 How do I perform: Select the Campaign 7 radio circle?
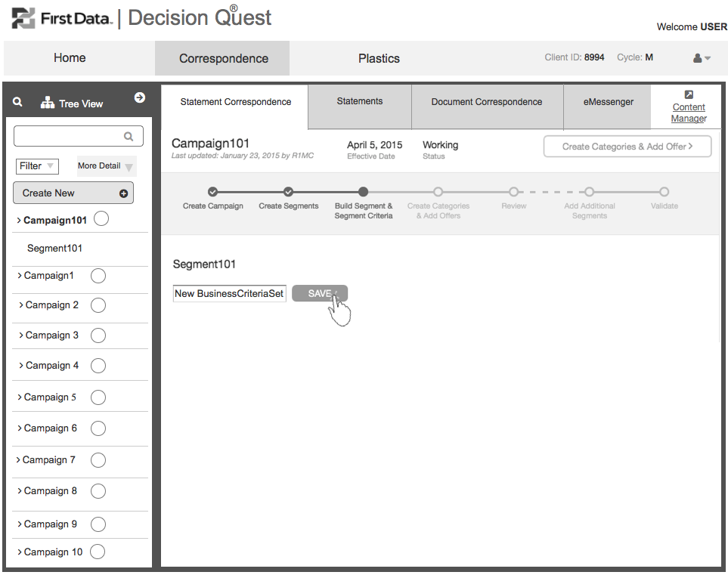[x=98, y=460]
